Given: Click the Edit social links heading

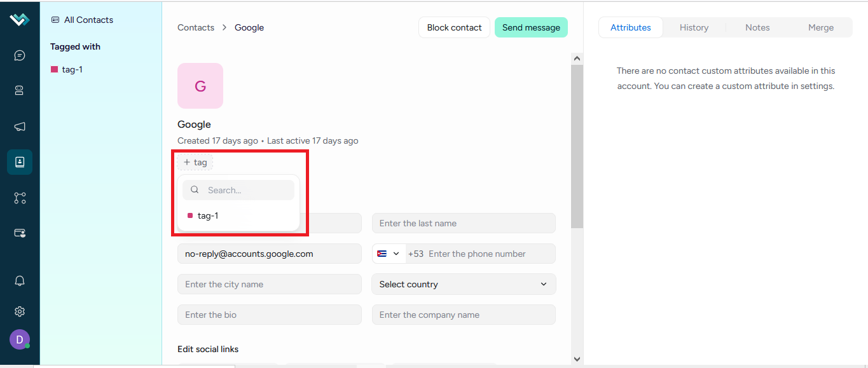Looking at the screenshot, I should tap(208, 349).
